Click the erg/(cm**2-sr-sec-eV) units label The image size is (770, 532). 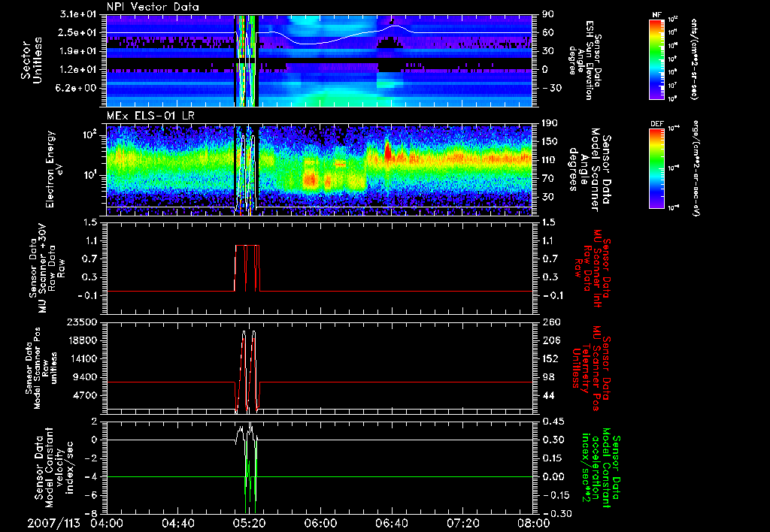tap(695, 168)
